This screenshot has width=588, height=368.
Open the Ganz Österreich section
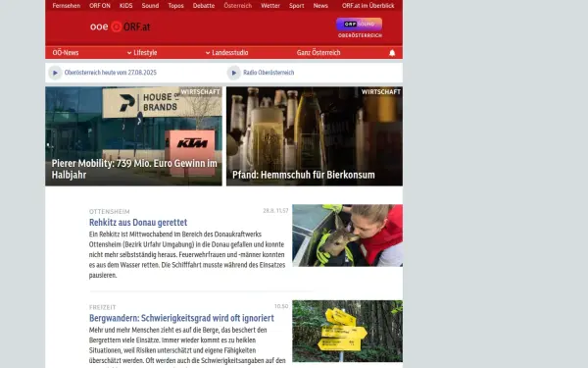coord(318,53)
